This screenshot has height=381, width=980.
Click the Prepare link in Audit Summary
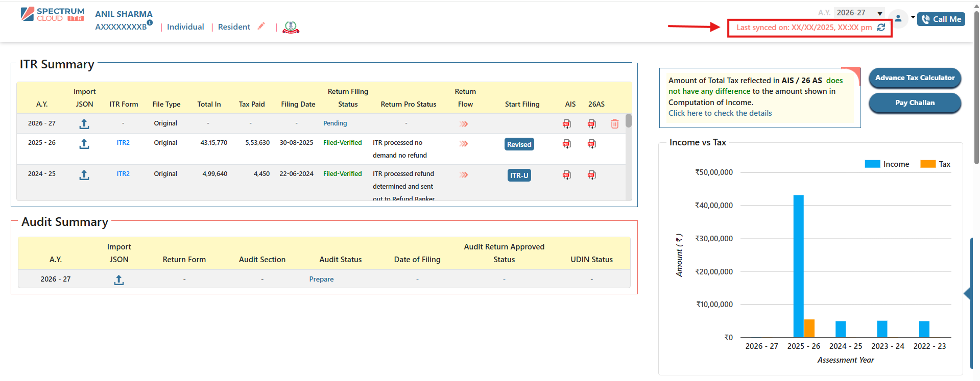tap(321, 280)
